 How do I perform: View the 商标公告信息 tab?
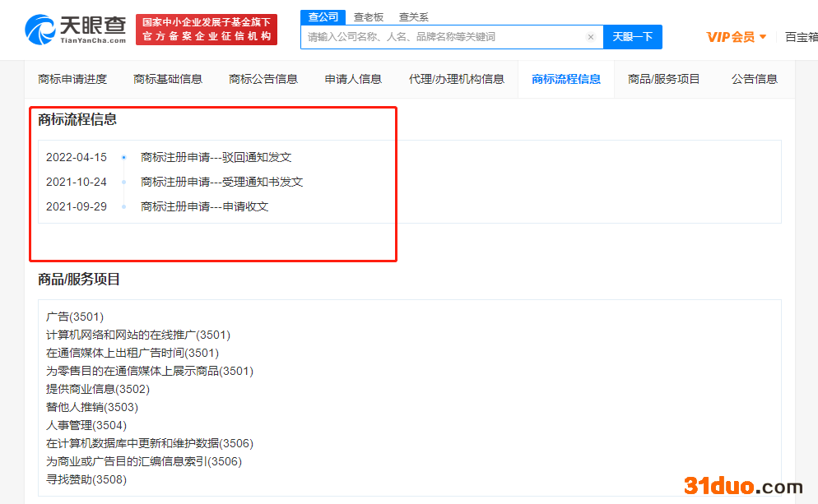263,79
